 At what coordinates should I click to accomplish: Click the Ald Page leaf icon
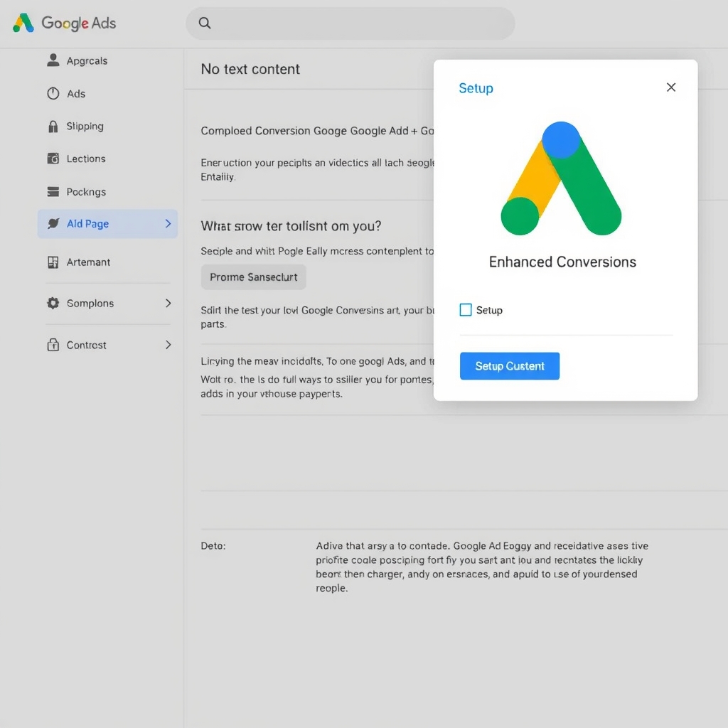point(53,223)
